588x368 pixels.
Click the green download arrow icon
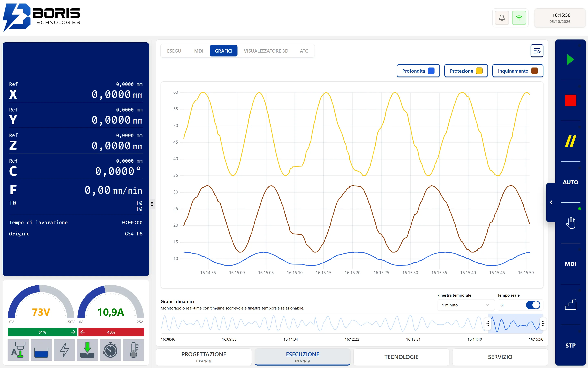click(87, 350)
